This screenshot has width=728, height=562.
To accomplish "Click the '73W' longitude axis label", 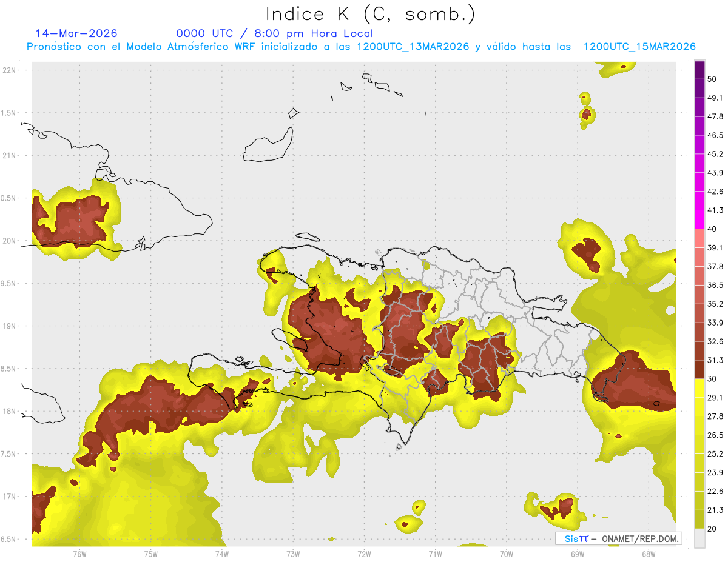I will (x=292, y=554).
